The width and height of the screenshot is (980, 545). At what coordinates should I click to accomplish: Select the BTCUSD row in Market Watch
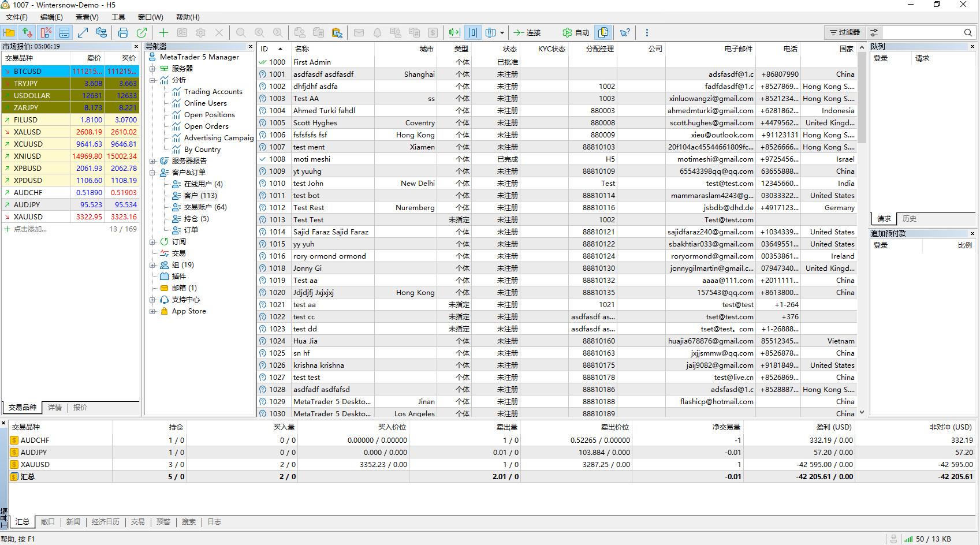pyautogui.click(x=70, y=71)
